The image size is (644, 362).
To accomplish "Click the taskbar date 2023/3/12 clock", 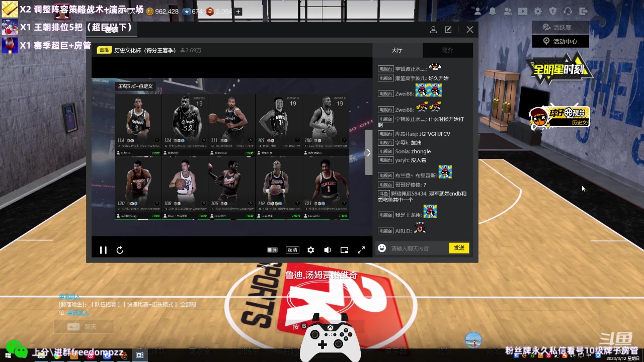I will 623,358.
